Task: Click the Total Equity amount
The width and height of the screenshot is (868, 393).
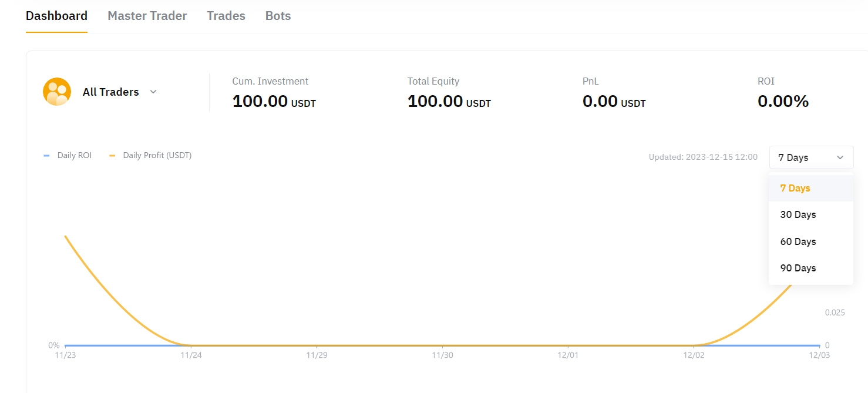Action: (x=449, y=102)
